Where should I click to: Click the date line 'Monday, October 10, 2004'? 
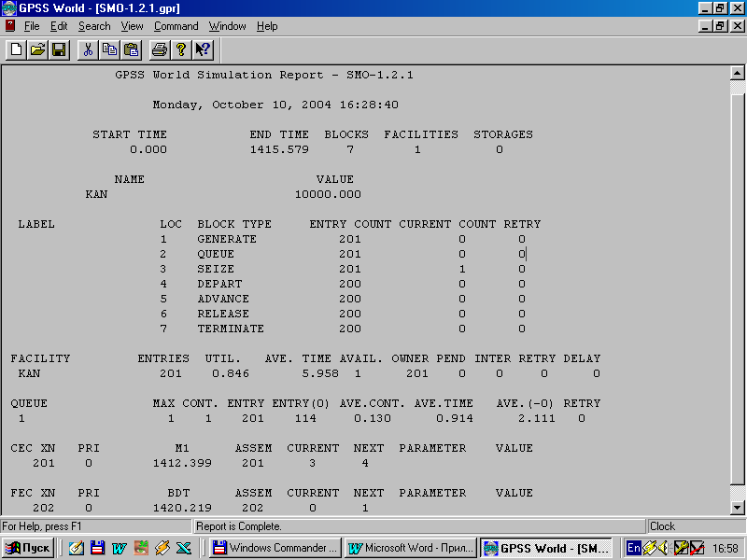(242, 105)
